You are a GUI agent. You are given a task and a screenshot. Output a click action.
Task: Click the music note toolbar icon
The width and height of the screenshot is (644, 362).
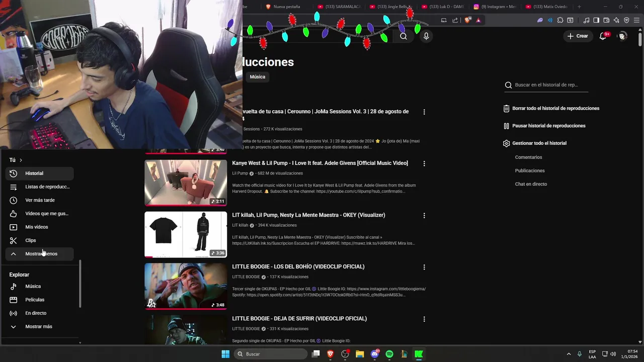click(586, 21)
